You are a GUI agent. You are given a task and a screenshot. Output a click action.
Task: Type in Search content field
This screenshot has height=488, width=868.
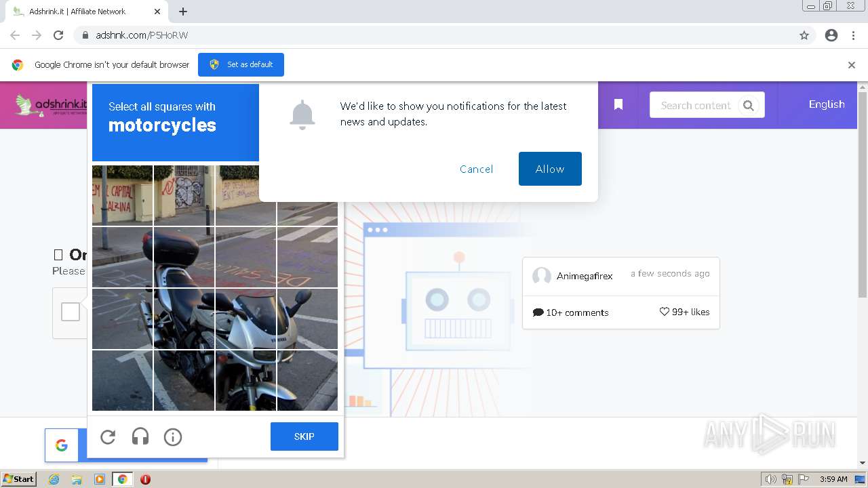coord(696,105)
